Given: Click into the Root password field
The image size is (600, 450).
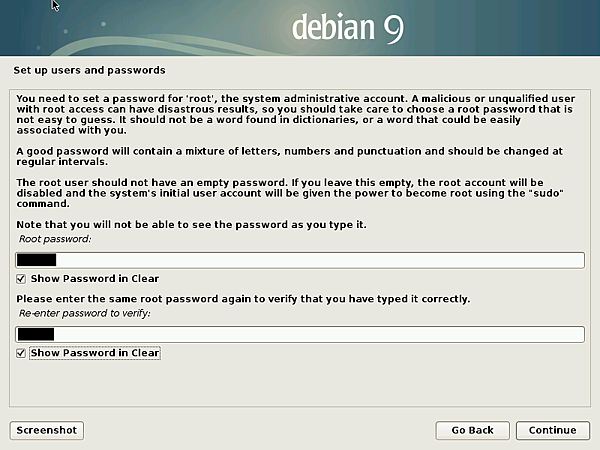Looking at the screenshot, I should (300, 260).
